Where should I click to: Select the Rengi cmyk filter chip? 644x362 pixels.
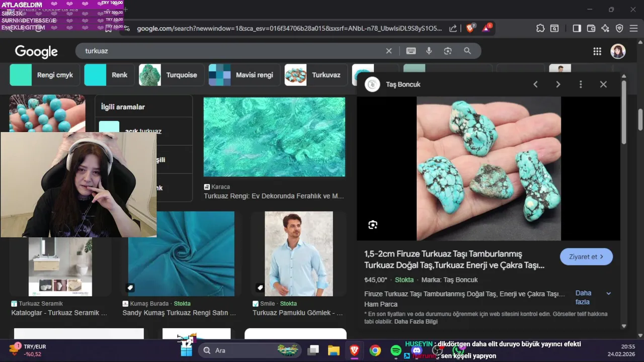click(x=44, y=75)
